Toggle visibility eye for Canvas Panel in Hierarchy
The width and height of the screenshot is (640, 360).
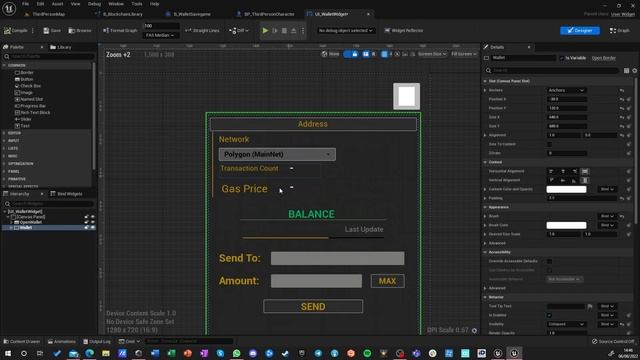coord(93,217)
